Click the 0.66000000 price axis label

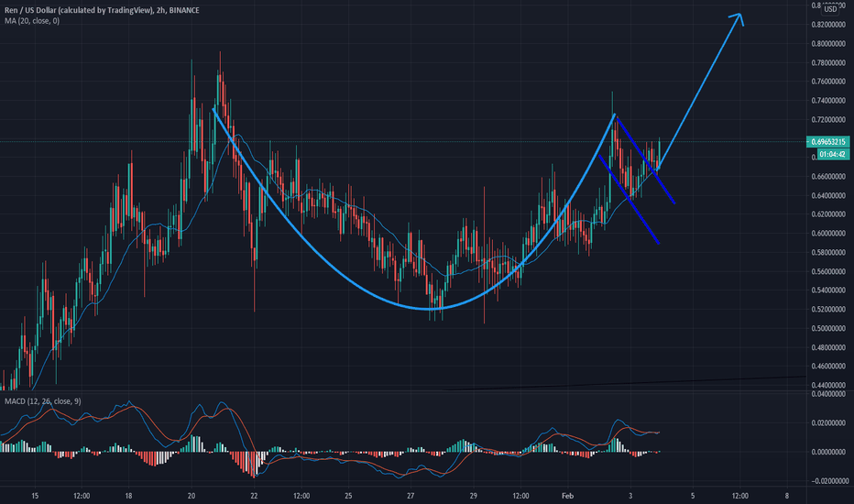point(828,177)
